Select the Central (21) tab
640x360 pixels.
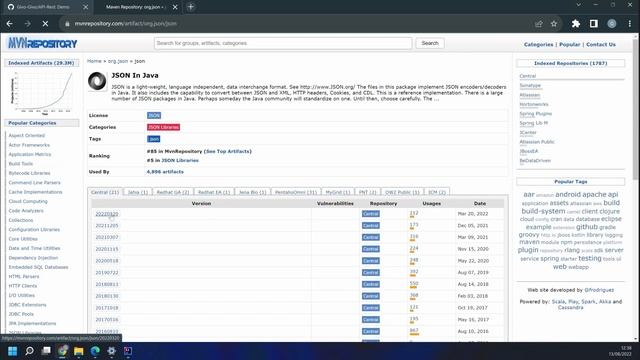point(105,192)
